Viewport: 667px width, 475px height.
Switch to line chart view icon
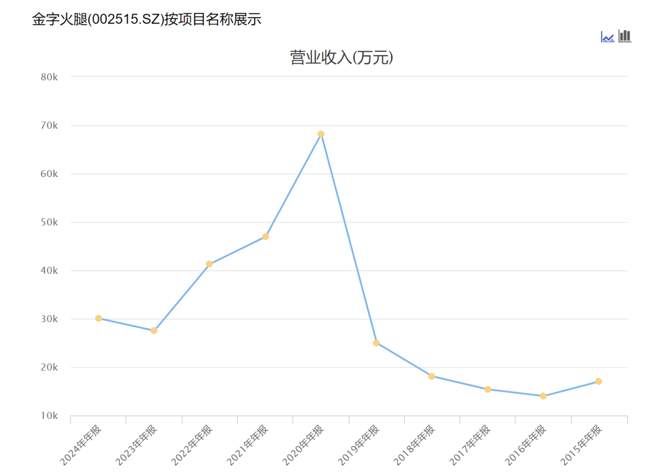(x=607, y=37)
